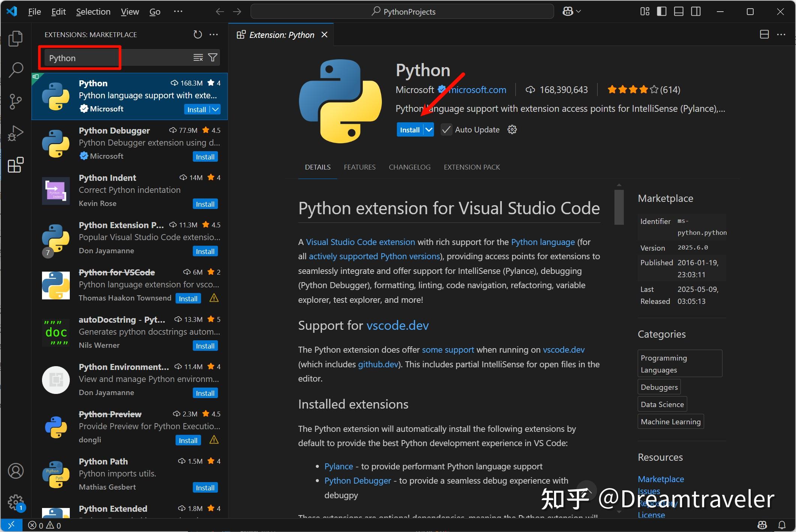Image resolution: width=796 pixels, height=532 pixels.
Task: Split the editor for the Python extension tab
Action: click(x=764, y=34)
